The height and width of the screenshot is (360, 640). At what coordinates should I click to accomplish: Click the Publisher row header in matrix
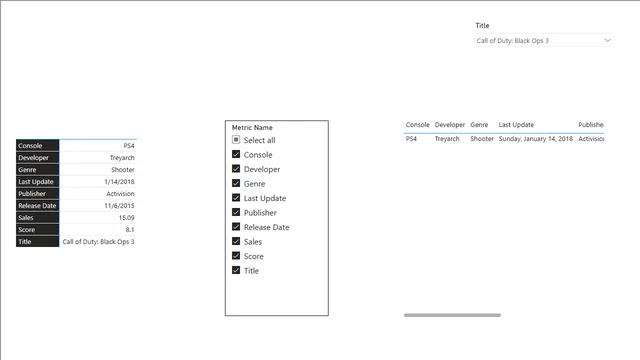[38, 193]
